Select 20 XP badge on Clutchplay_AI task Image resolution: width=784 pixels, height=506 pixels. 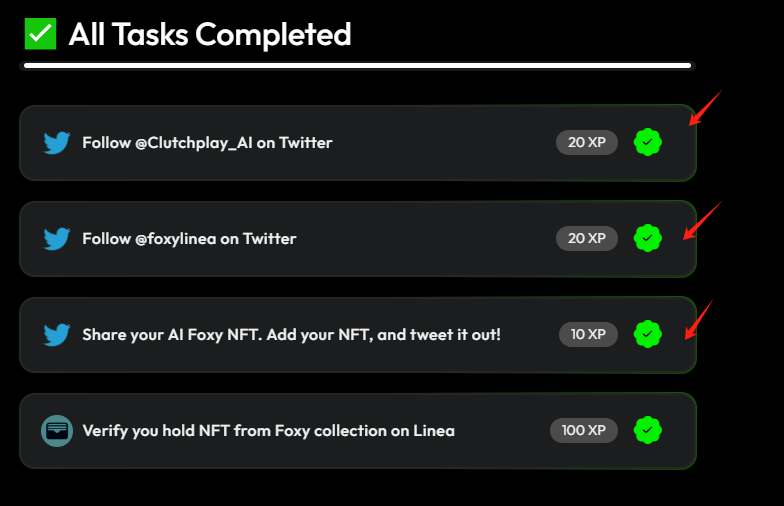(x=586, y=142)
